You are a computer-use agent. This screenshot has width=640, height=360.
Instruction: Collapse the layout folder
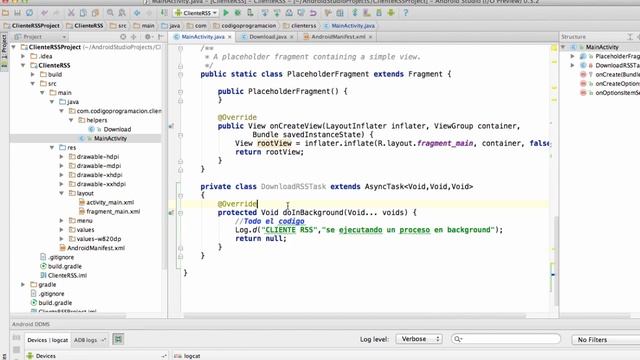click(x=61, y=193)
